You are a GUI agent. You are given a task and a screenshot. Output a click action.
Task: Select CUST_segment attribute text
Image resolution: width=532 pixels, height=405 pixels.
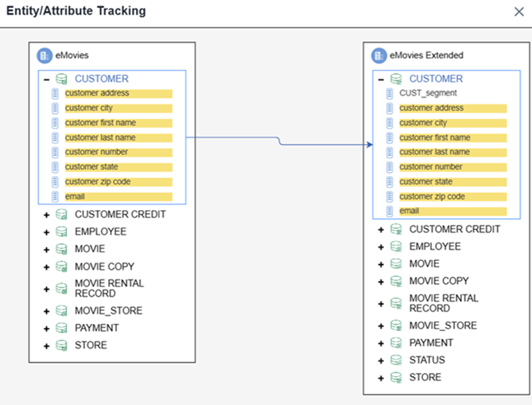pyautogui.click(x=428, y=93)
